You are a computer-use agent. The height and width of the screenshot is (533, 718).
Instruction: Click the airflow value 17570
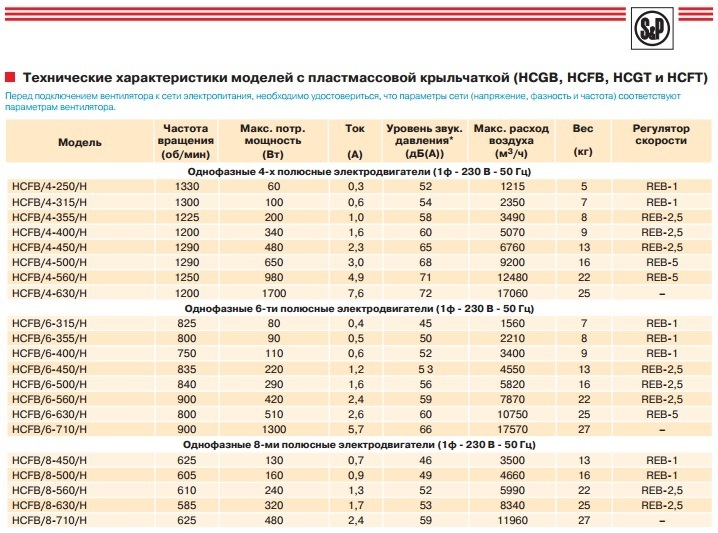[x=511, y=428]
